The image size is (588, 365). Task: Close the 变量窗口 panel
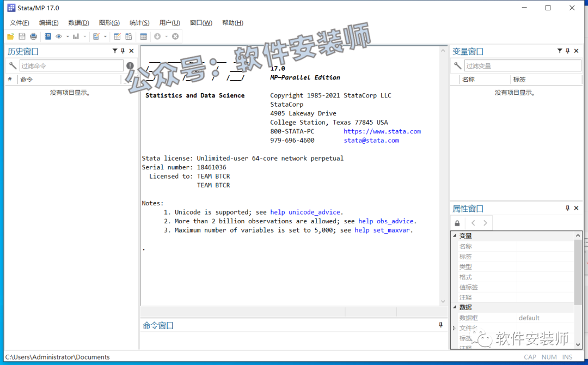click(577, 51)
